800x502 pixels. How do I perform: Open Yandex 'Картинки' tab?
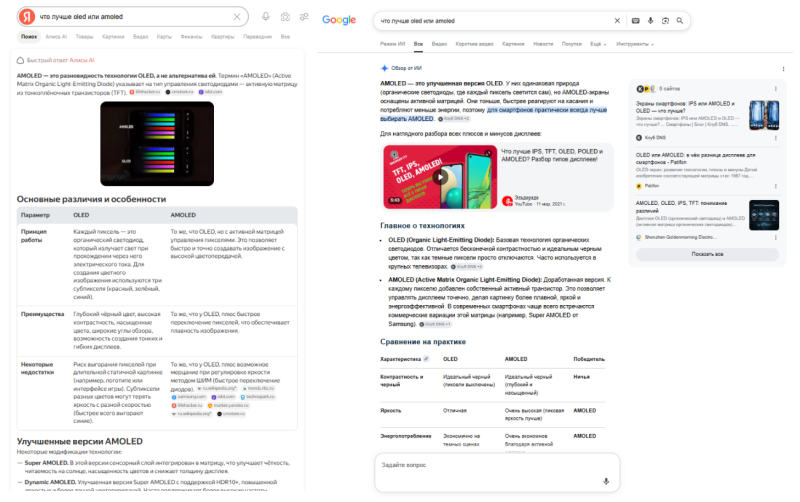point(113,37)
